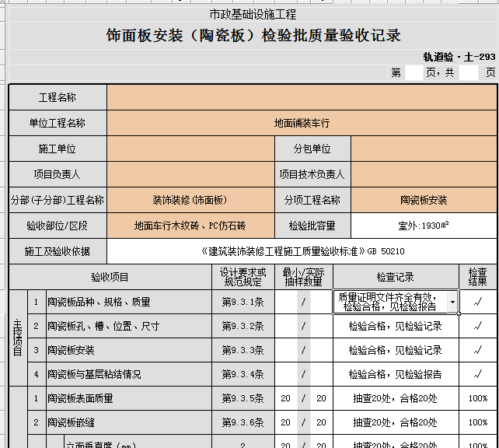499x448 pixels.
Task: Select the 工程名称 input cell
Action: [302, 97]
